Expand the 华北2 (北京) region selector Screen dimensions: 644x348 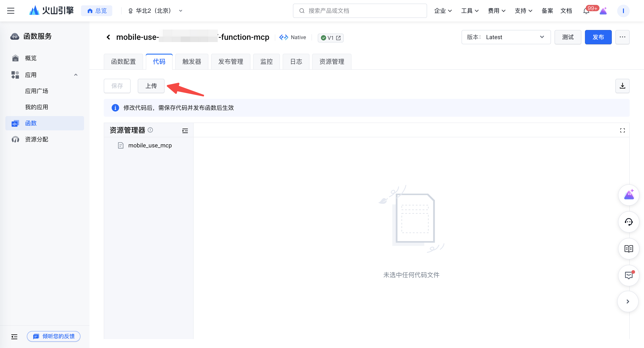155,11
